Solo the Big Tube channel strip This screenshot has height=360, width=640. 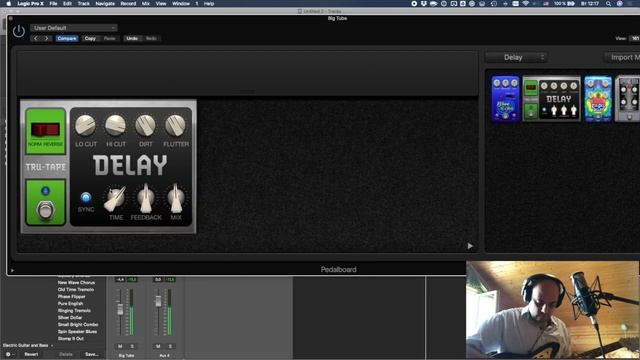click(x=132, y=346)
